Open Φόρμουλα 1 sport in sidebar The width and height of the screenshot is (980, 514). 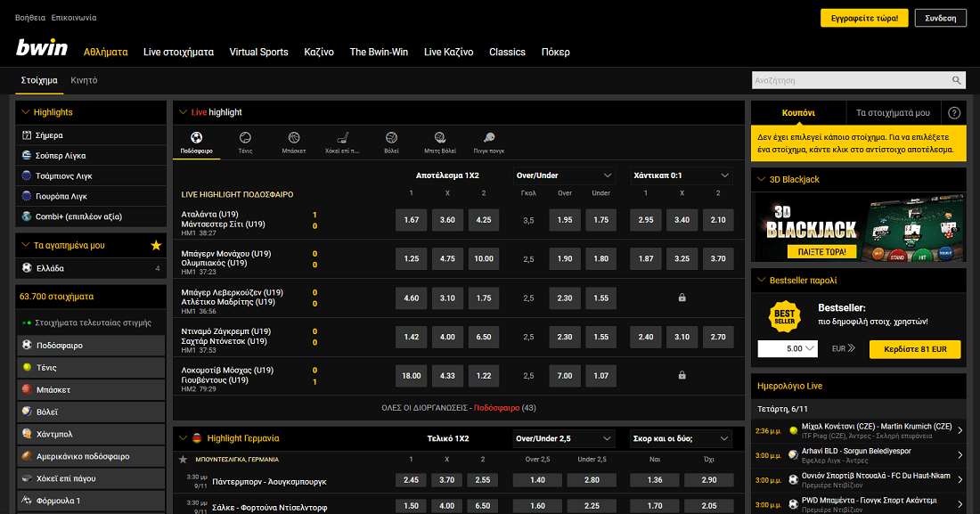[x=91, y=501]
